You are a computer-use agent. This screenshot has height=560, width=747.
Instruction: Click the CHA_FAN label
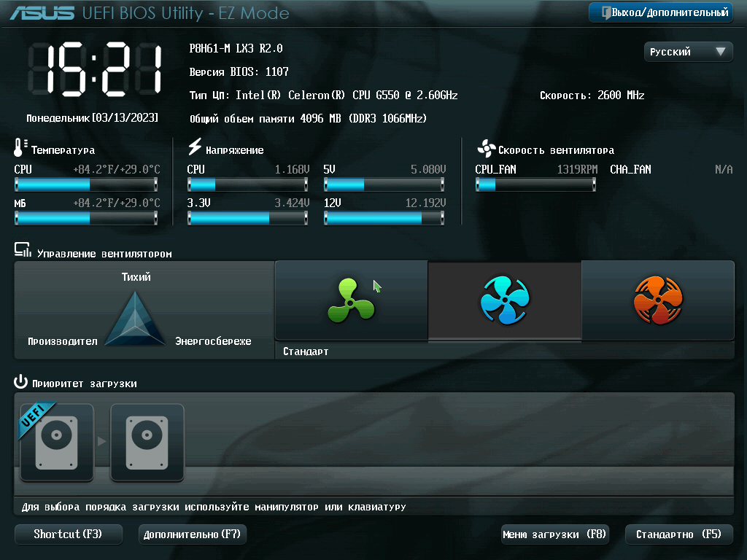coord(630,169)
